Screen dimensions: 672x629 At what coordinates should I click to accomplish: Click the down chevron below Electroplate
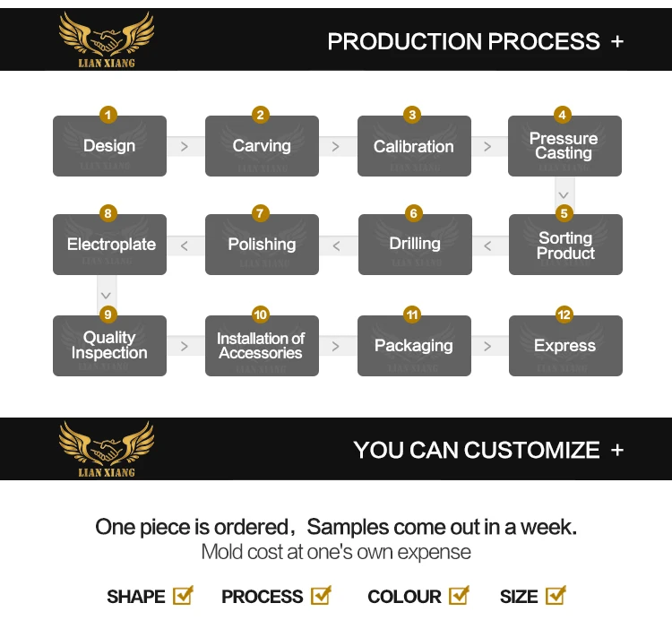coord(107,295)
